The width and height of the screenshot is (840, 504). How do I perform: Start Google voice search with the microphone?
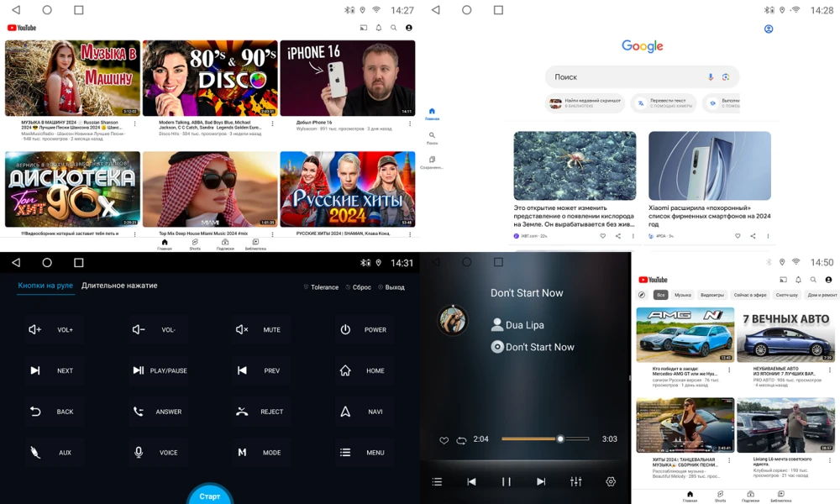tap(711, 77)
